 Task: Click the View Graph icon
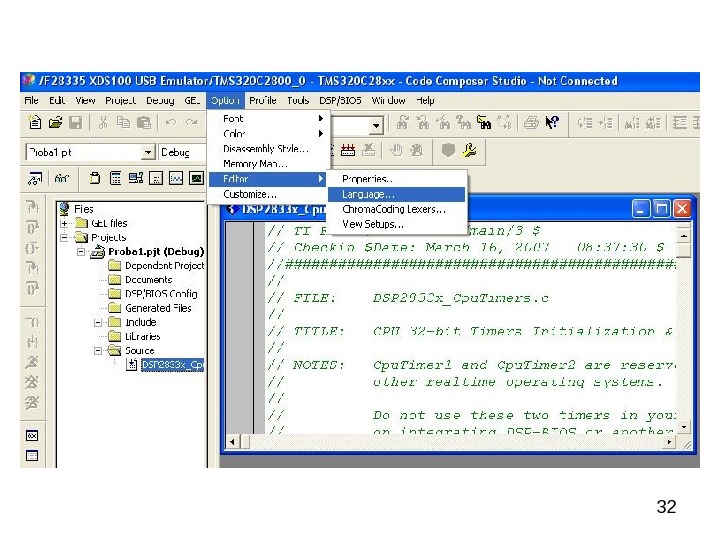pos(176,178)
